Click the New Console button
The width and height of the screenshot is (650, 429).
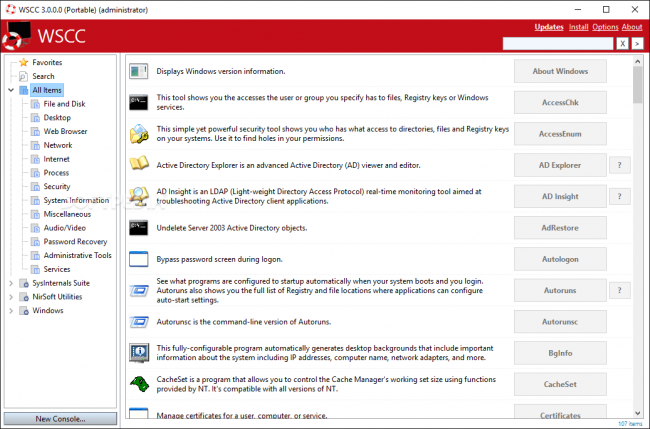click(61, 419)
